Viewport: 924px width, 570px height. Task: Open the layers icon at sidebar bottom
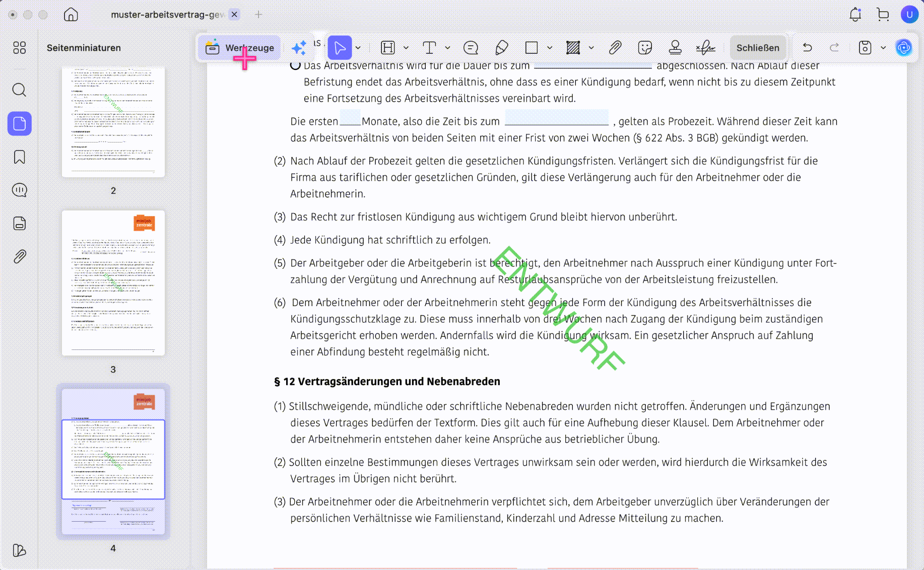click(19, 550)
